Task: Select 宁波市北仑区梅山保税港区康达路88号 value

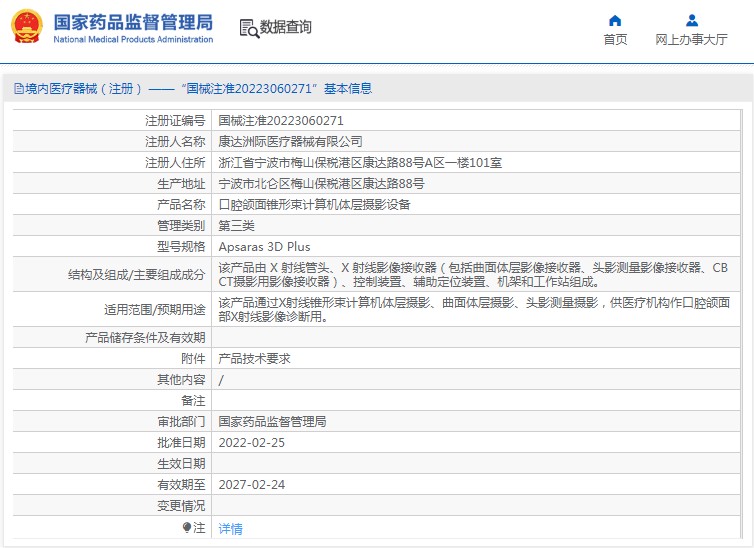Action: coord(321,184)
